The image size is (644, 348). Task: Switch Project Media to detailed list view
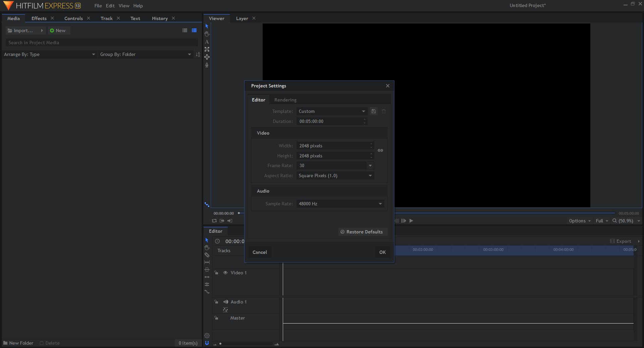point(194,30)
